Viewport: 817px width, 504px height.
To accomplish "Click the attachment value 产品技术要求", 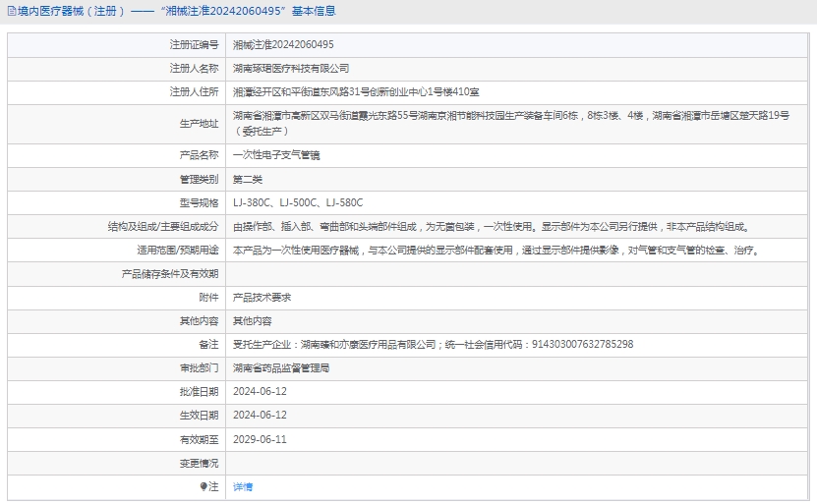I will pyautogui.click(x=262, y=297).
